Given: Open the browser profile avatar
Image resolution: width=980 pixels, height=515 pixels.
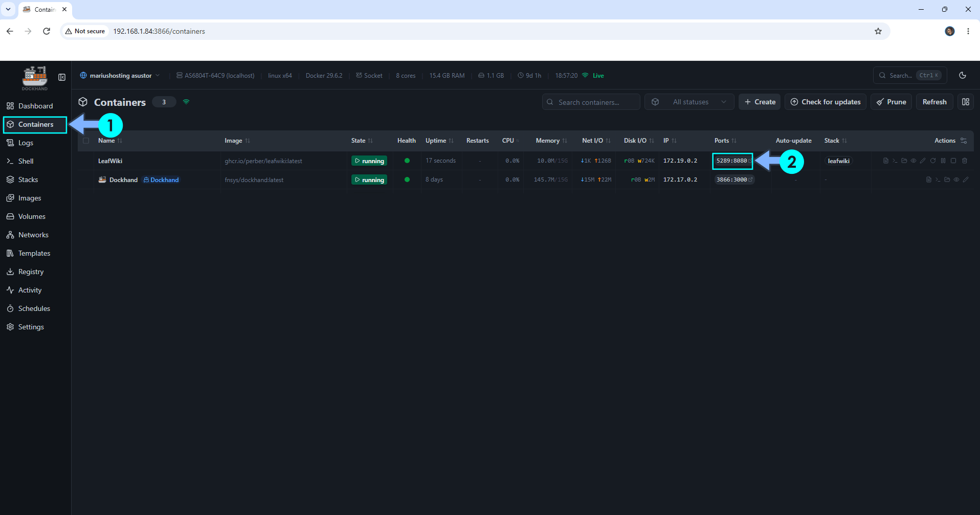Looking at the screenshot, I should point(950,31).
